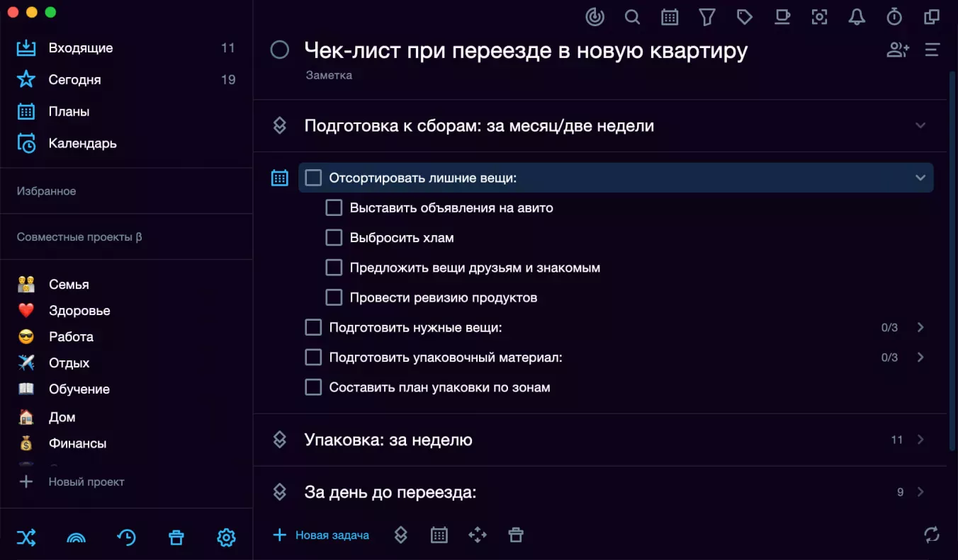Toggle completion circle of the checklist title

[280, 50]
